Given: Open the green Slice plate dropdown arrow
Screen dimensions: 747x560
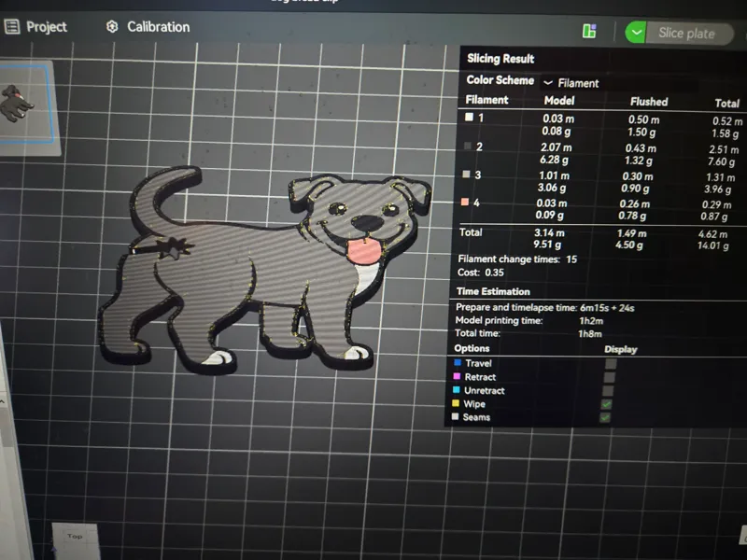Looking at the screenshot, I should point(636,33).
